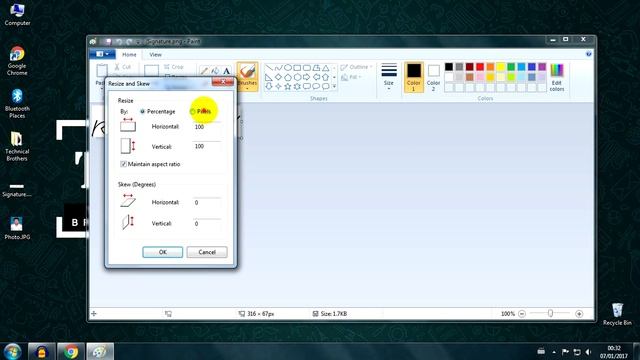
Task: Choose the Rounded rectangle shape
Action: pyautogui.click(x=307, y=68)
